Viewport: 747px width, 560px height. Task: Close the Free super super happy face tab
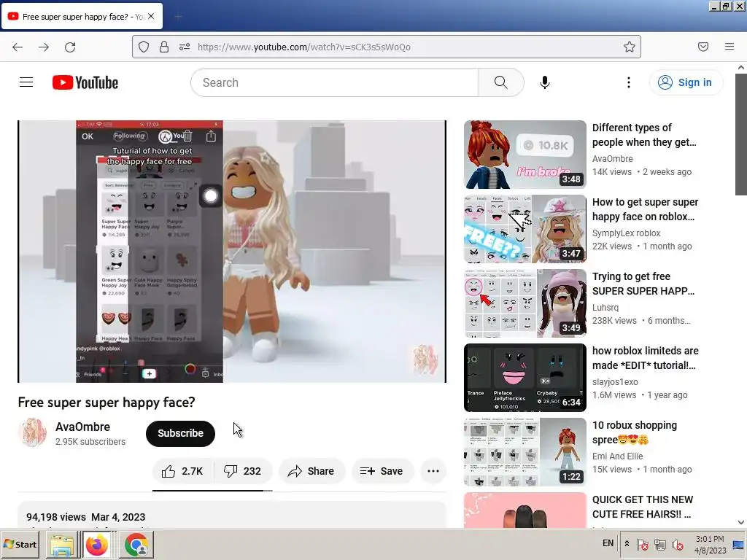point(151,16)
